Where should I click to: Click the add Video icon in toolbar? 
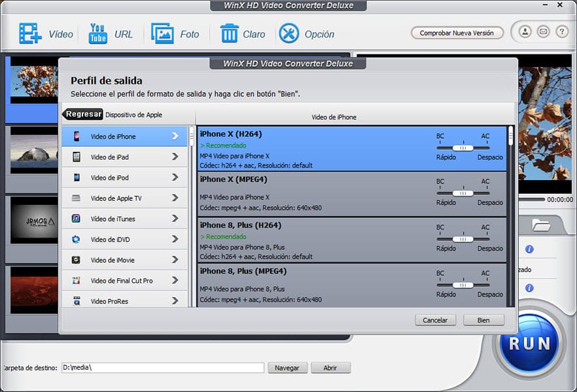30,33
